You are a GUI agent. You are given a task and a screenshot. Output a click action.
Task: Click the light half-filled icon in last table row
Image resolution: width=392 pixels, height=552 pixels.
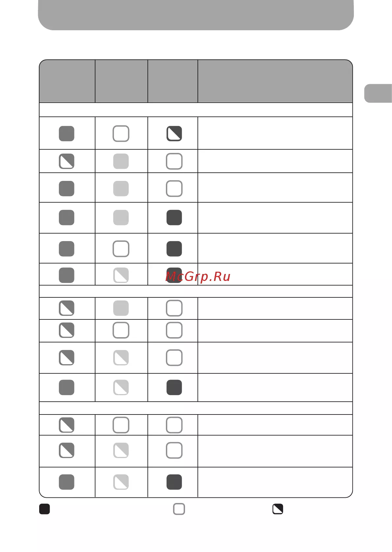pyautogui.click(x=121, y=482)
